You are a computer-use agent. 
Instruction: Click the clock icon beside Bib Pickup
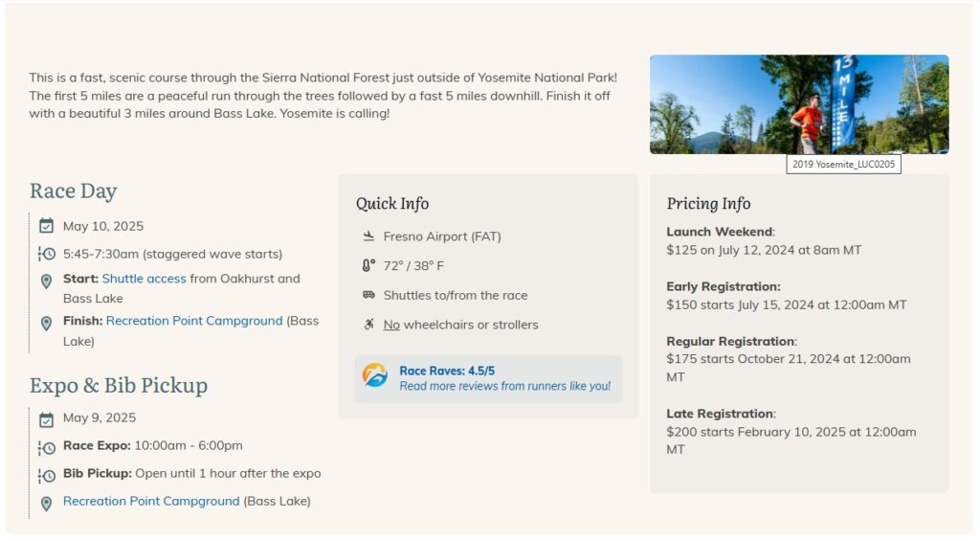click(x=46, y=476)
